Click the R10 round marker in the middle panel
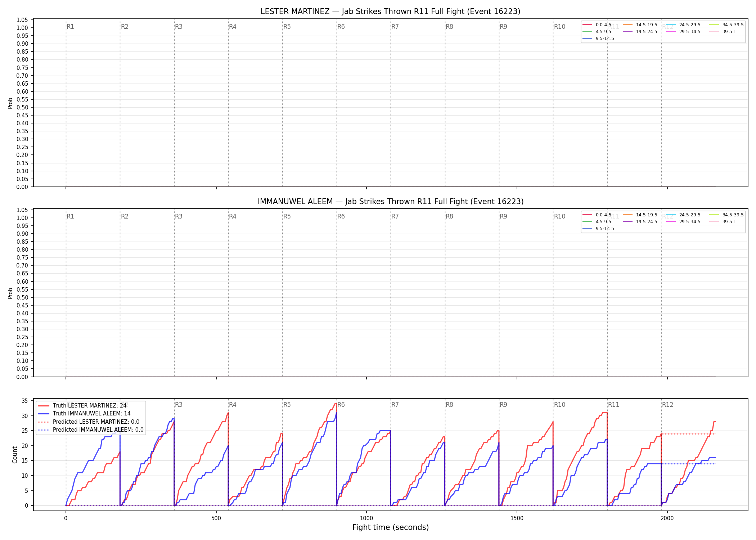This screenshot has height=540, width=756. click(559, 216)
